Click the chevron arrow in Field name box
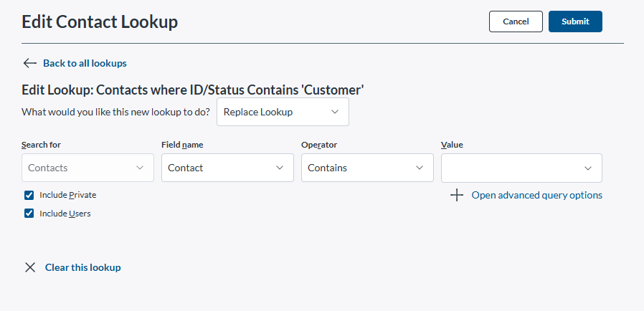Screen dimensions: 644x311 (280, 168)
